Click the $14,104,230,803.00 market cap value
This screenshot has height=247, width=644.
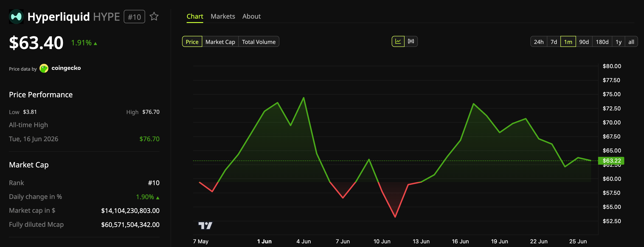coord(130,211)
